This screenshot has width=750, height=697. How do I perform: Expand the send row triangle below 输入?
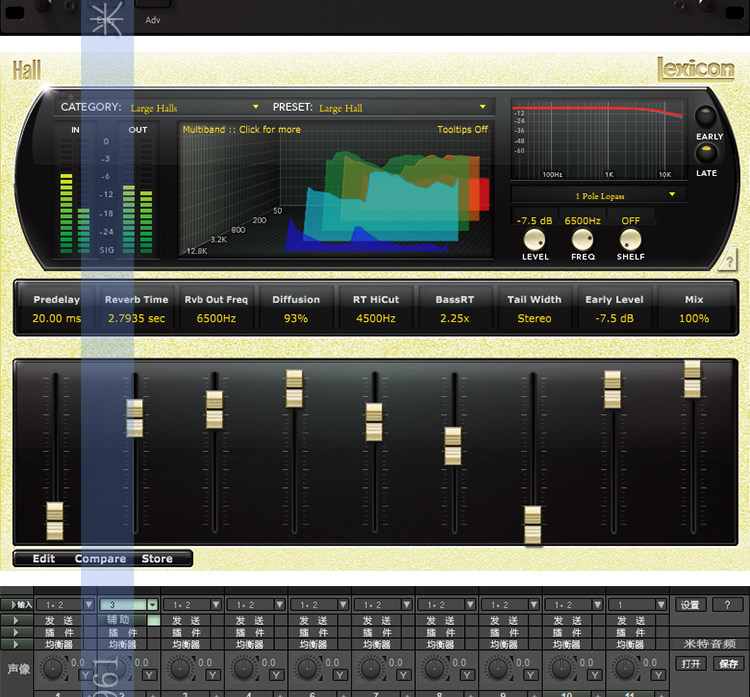[16, 620]
